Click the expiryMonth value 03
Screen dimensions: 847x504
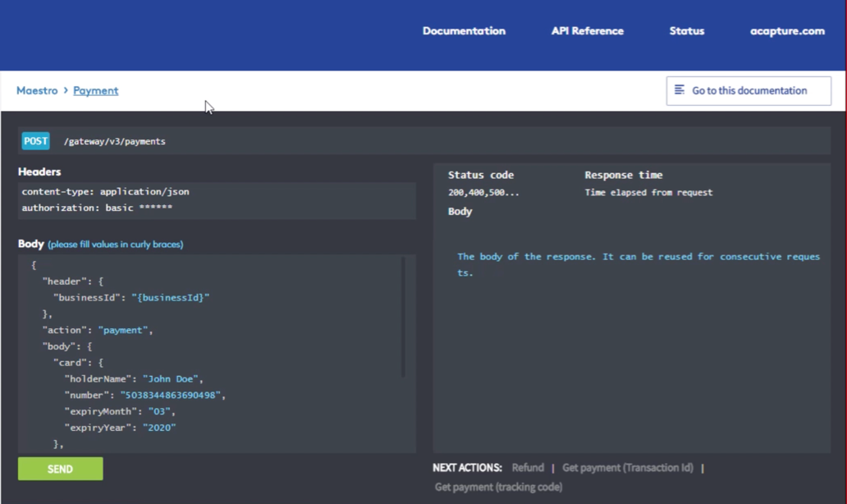pos(159,411)
